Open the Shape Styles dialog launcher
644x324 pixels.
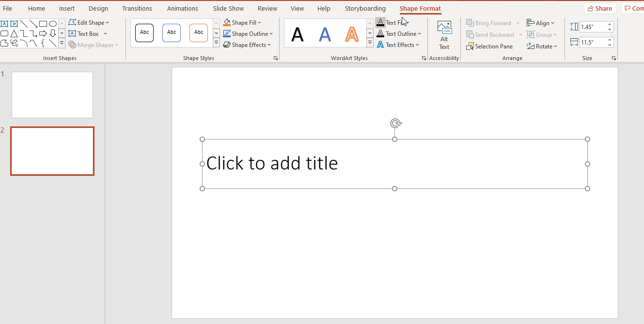[x=275, y=58]
